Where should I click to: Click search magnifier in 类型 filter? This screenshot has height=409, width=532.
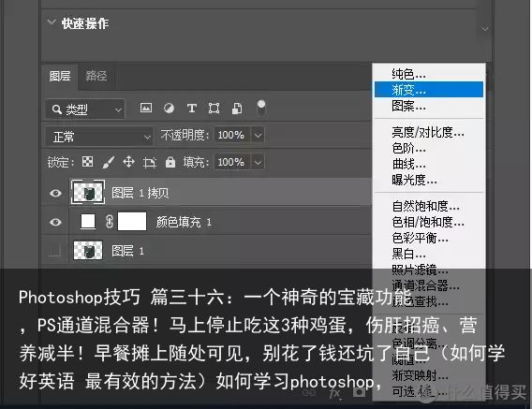pyautogui.click(x=56, y=110)
